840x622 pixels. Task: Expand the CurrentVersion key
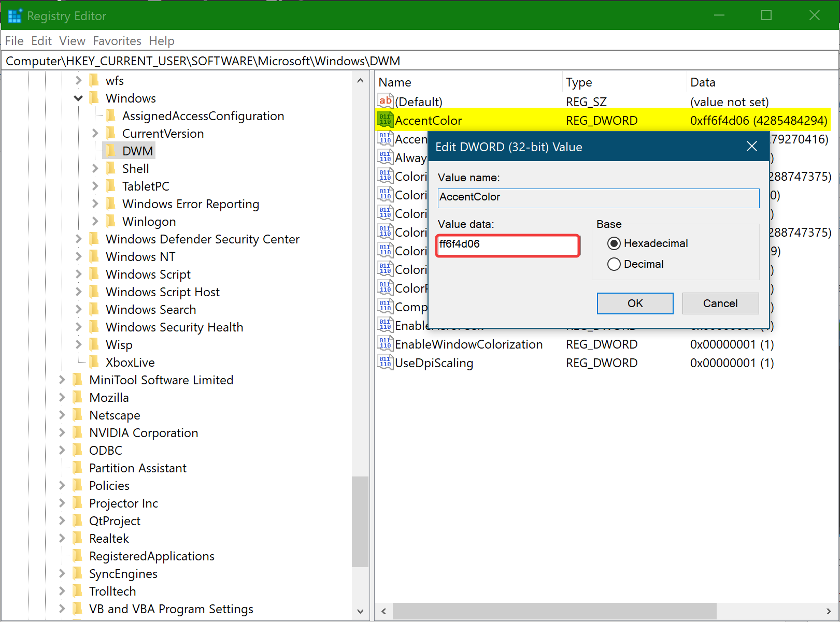[x=95, y=133]
